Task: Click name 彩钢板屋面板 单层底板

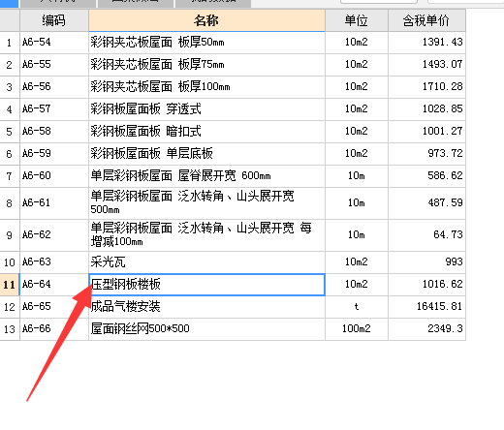Action: coord(151,154)
